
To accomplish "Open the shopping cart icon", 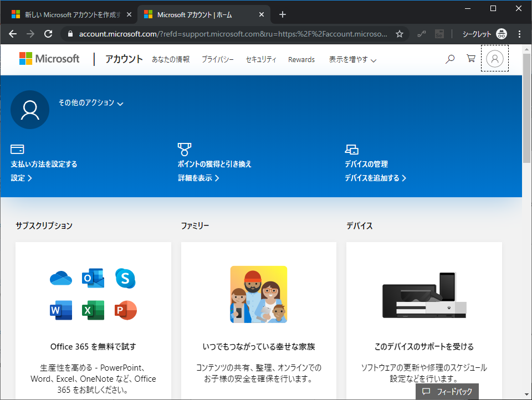I will coord(470,59).
